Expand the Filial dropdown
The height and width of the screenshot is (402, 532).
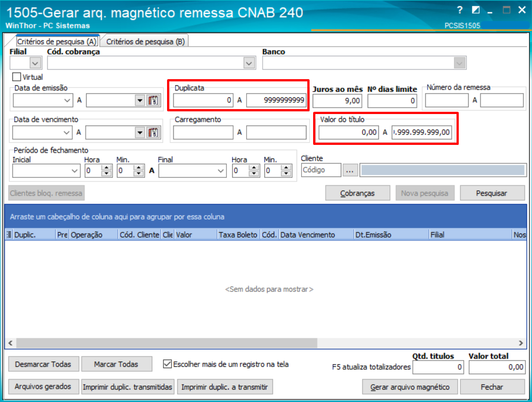click(x=35, y=63)
